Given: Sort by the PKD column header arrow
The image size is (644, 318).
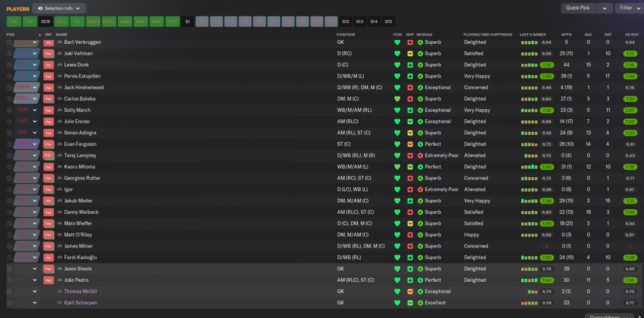Looking at the screenshot, I should pos(40,35).
